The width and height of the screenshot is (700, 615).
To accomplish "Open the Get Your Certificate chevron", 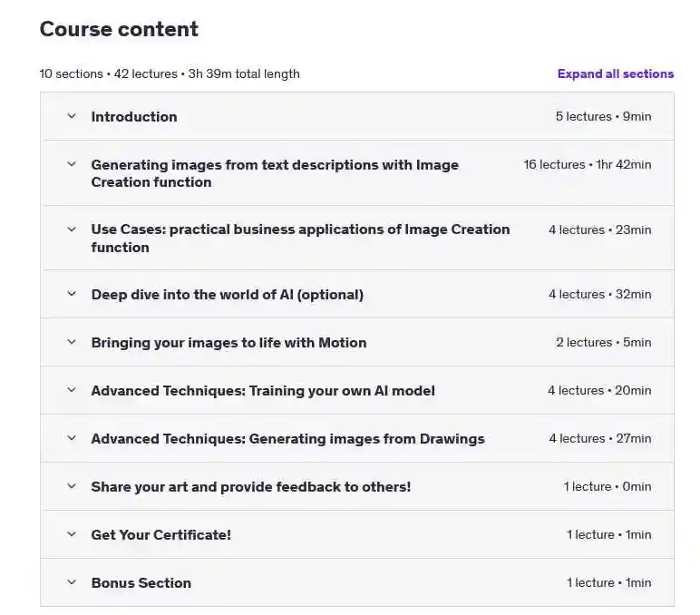I will click(x=72, y=534).
